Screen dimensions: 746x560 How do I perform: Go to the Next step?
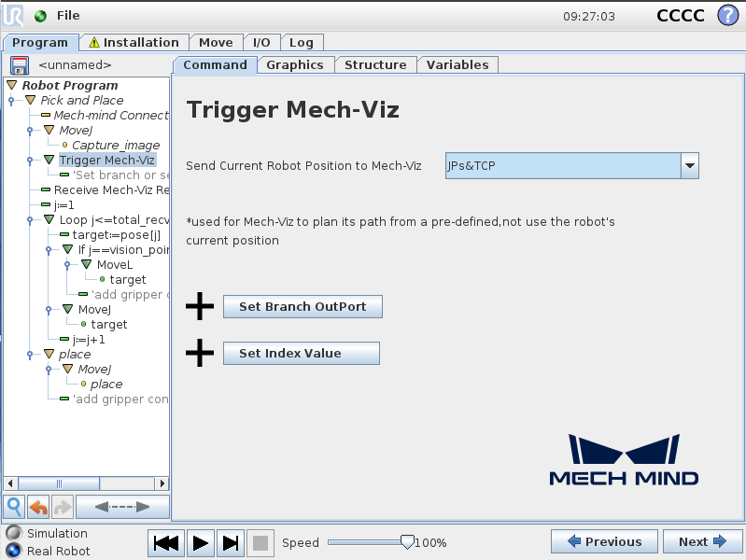(x=702, y=541)
